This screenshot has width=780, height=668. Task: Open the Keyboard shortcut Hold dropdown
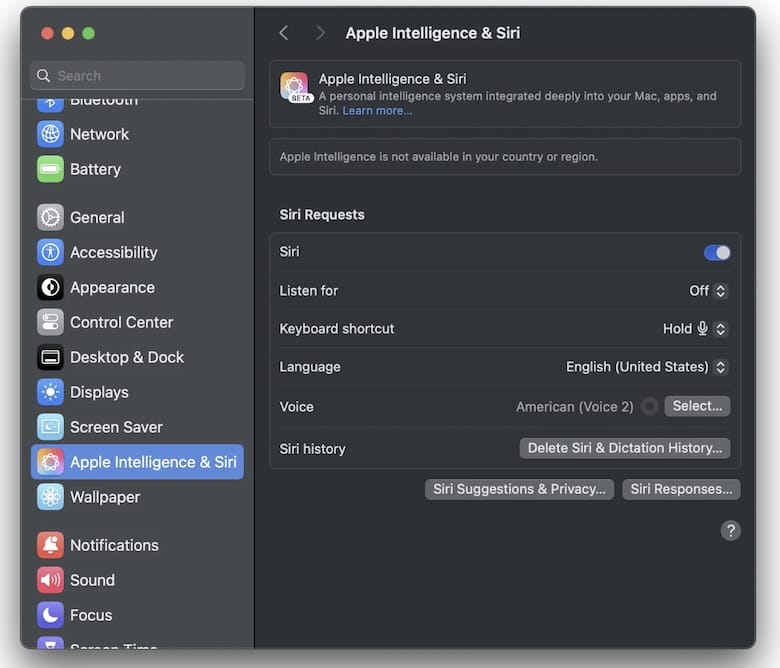pos(695,329)
